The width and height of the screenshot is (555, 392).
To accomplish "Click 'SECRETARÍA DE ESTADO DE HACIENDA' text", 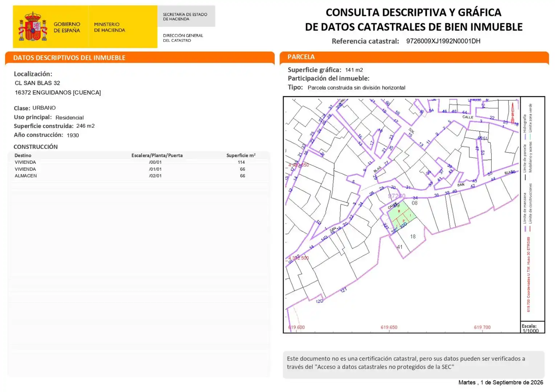I will pos(185,17).
